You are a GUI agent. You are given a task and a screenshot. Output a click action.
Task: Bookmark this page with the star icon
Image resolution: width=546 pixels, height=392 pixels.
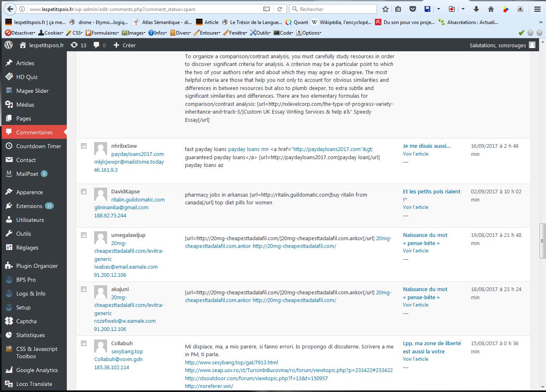pos(385,9)
